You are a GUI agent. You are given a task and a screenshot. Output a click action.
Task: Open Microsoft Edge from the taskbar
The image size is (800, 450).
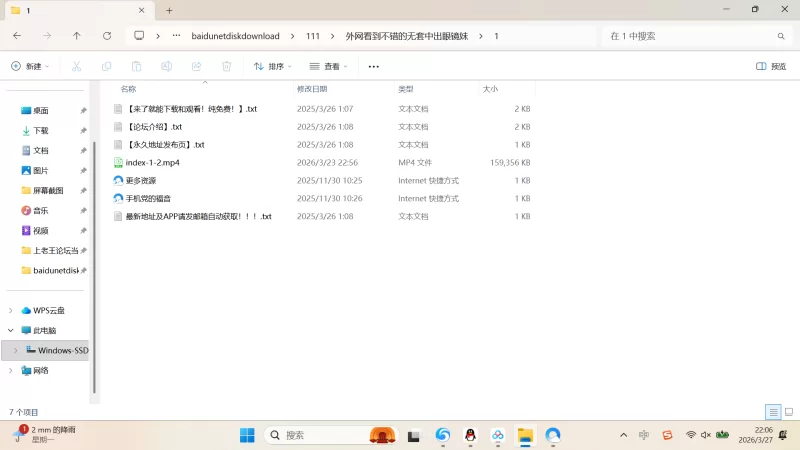click(x=442, y=435)
